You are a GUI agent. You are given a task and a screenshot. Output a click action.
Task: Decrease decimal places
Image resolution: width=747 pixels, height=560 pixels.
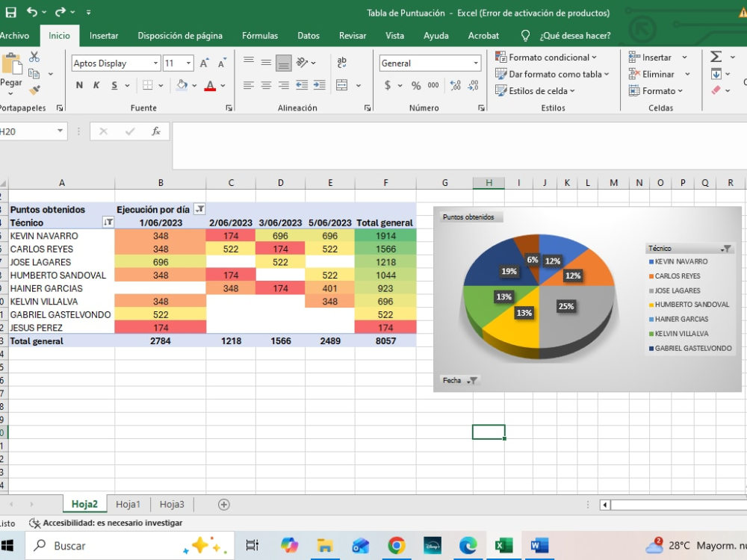473,85
